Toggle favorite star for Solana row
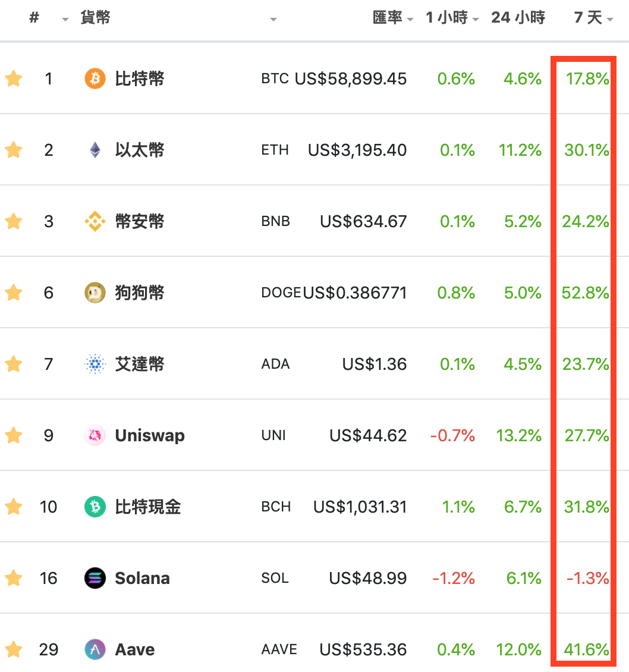The width and height of the screenshot is (629, 672). point(14,578)
